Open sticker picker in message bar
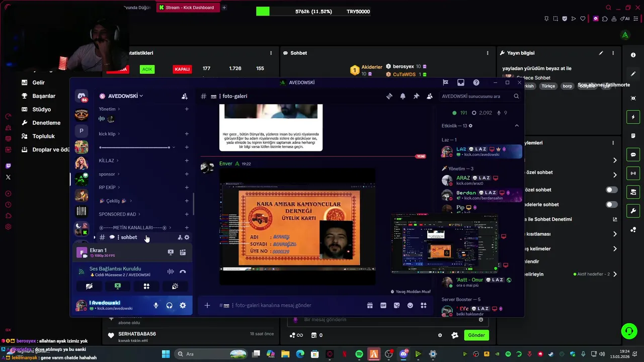 tap(396, 305)
